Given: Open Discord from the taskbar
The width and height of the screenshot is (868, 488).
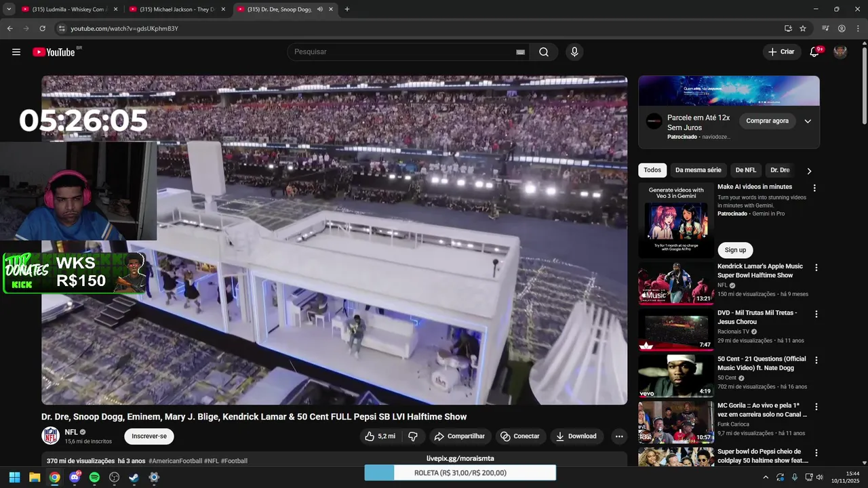Looking at the screenshot, I should coord(75,477).
